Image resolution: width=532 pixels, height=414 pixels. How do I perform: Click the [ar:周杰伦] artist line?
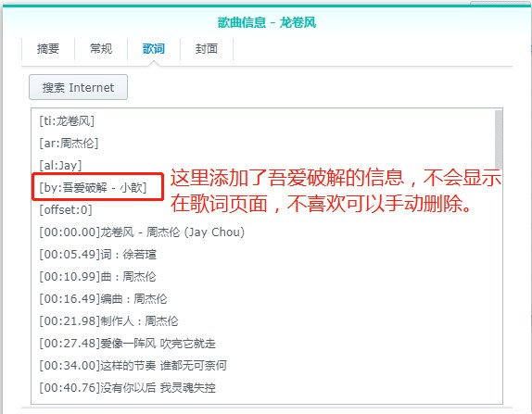point(69,143)
